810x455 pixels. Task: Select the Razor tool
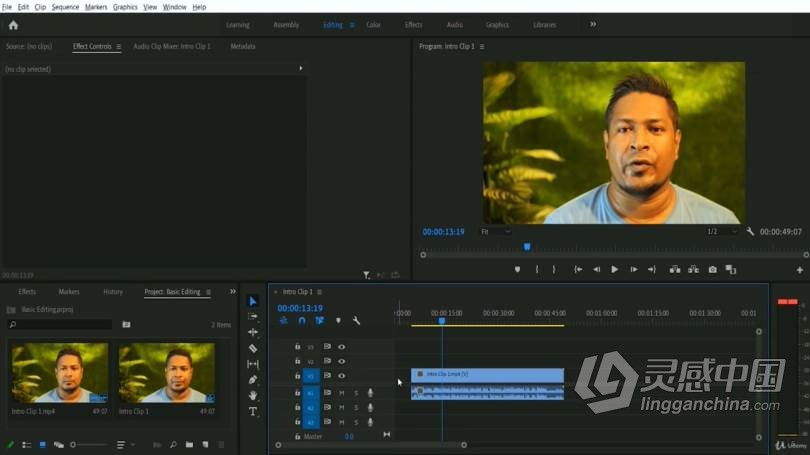pos(253,348)
